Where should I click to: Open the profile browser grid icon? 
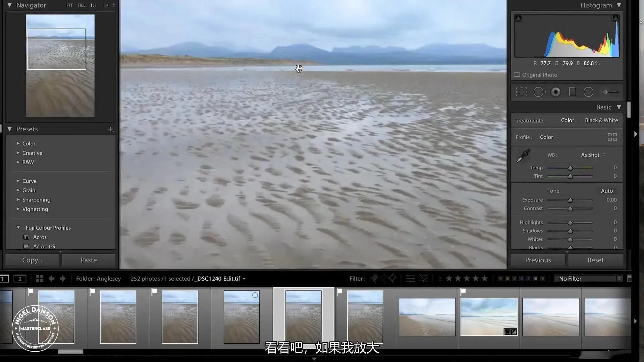pos(612,137)
